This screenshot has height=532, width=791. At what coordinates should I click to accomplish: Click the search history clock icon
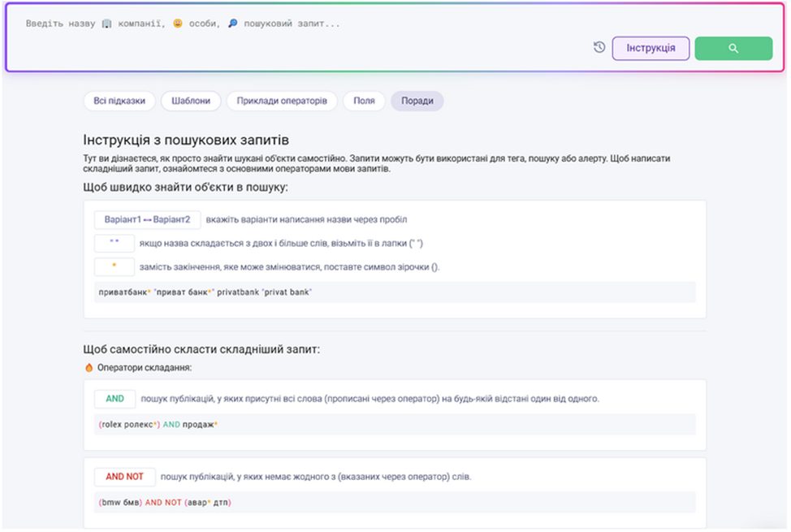[599, 48]
